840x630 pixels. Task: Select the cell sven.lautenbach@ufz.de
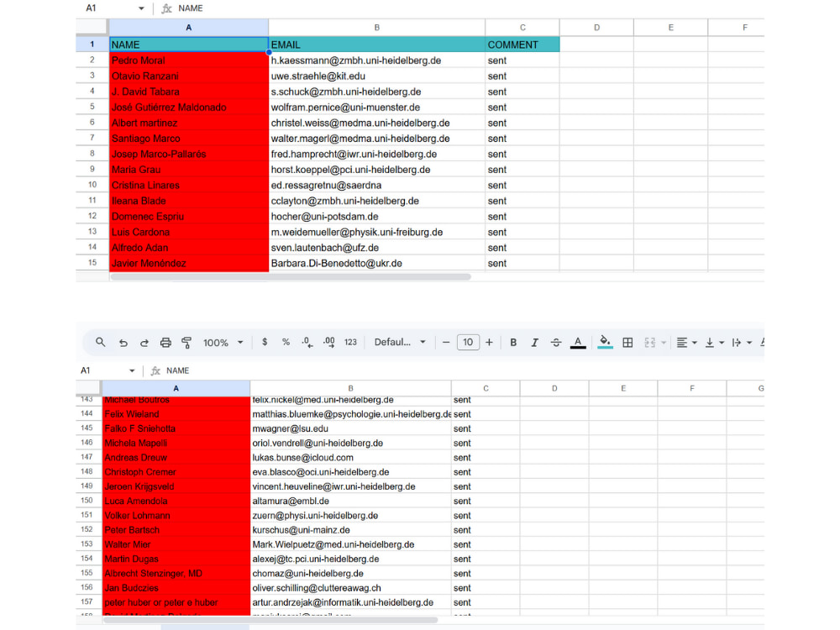tap(376, 248)
